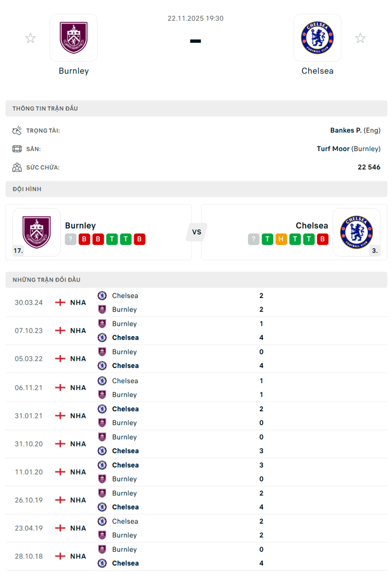Viewport: 392px width, 572px height.
Task: Click the England flag in the 30.03.24 row
Action: [59, 302]
